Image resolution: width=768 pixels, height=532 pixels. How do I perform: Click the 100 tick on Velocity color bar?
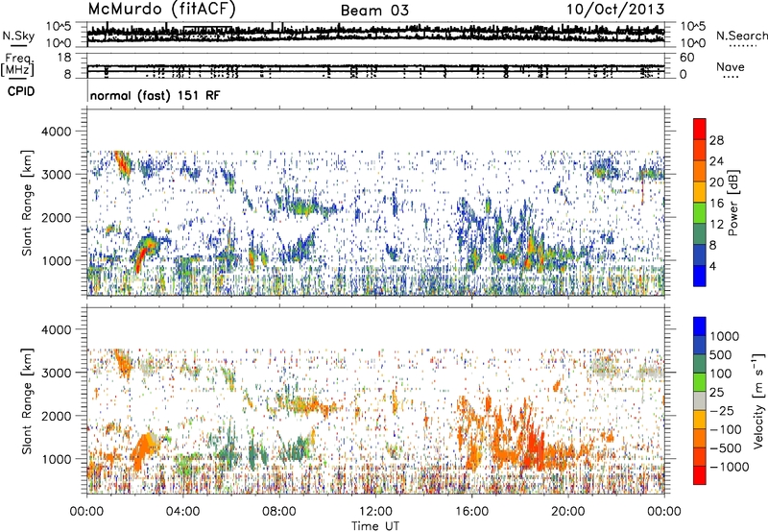coord(721,374)
